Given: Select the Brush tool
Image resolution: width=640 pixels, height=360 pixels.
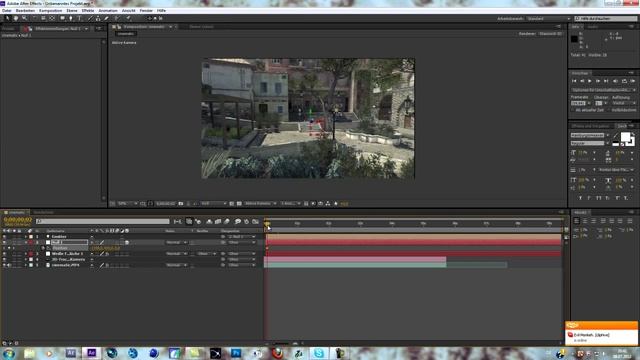Looking at the screenshot, I should pyautogui.click(x=89, y=18).
